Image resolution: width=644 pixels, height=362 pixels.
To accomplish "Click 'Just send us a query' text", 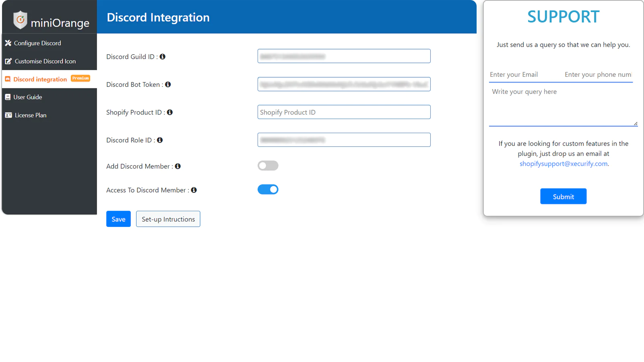I will pos(563,45).
